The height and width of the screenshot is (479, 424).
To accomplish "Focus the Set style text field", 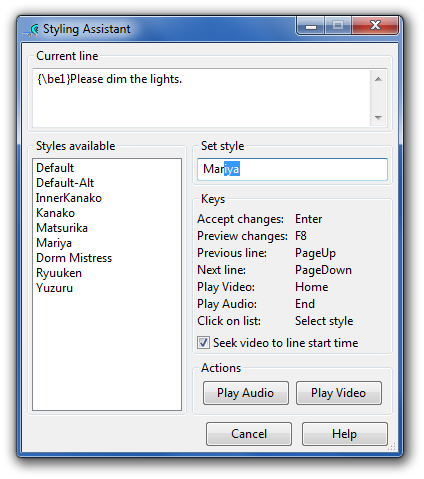I will (292, 169).
